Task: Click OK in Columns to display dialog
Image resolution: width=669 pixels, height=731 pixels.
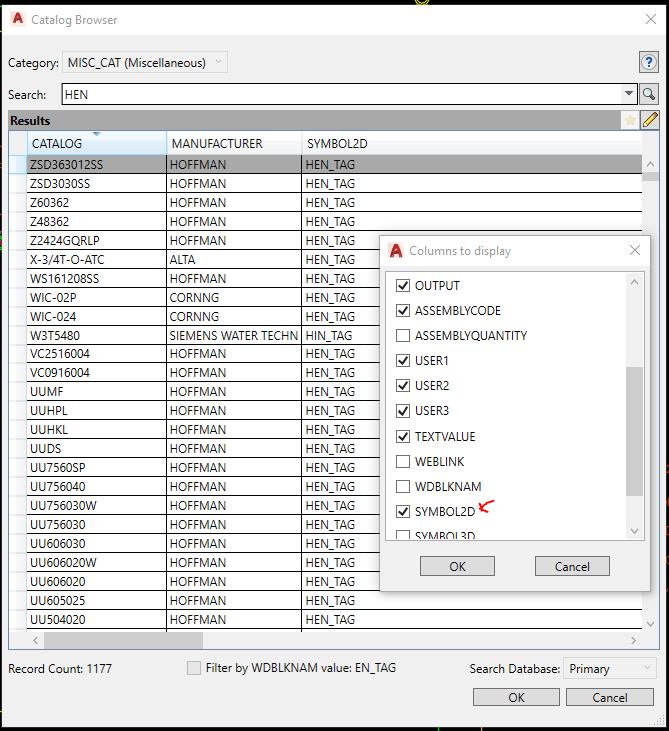Action: [457, 566]
